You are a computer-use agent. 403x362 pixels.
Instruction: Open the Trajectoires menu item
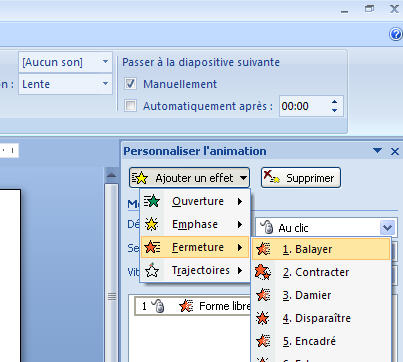195,270
